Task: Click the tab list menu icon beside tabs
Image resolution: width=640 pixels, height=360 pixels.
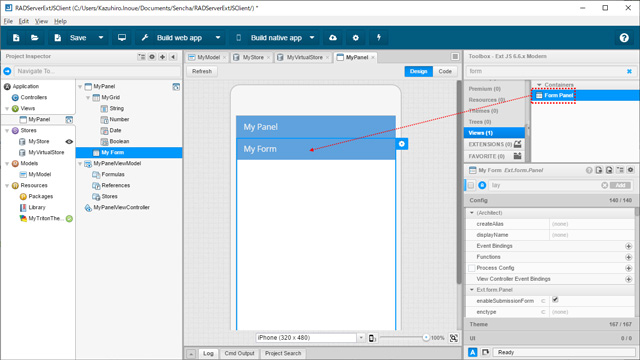Action: click(x=455, y=57)
